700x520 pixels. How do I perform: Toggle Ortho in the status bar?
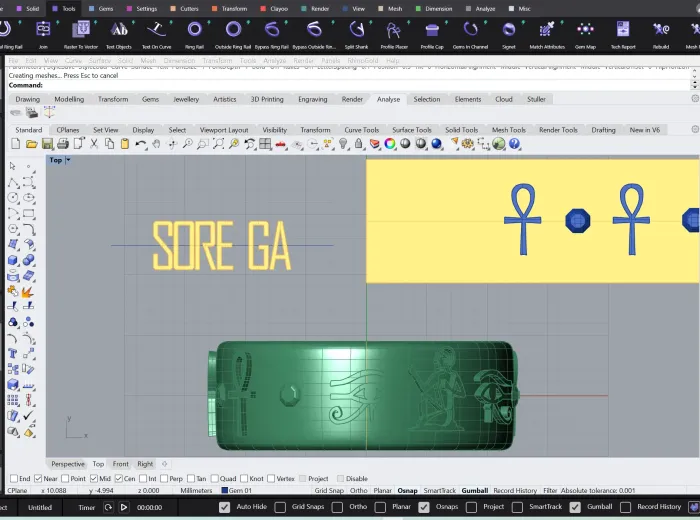point(358,491)
